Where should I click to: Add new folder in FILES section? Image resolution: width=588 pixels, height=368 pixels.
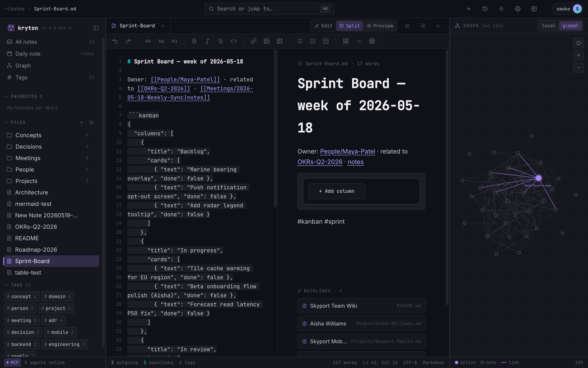tap(91, 122)
